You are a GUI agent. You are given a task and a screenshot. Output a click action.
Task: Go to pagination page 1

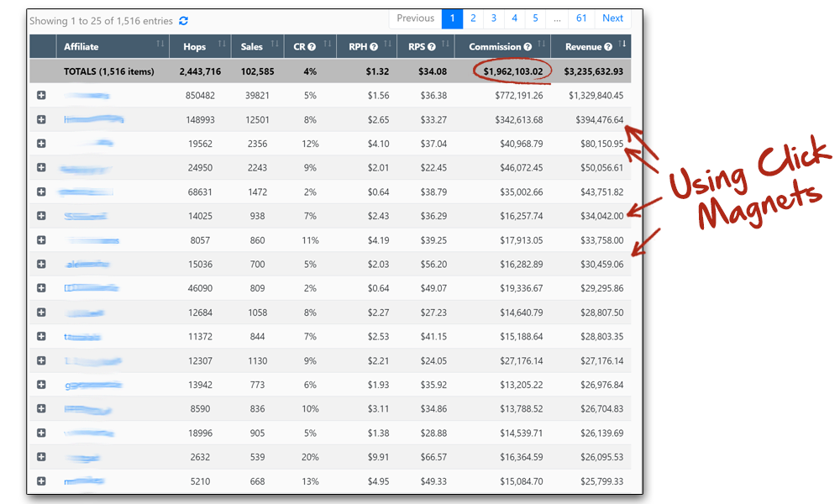coord(452,18)
